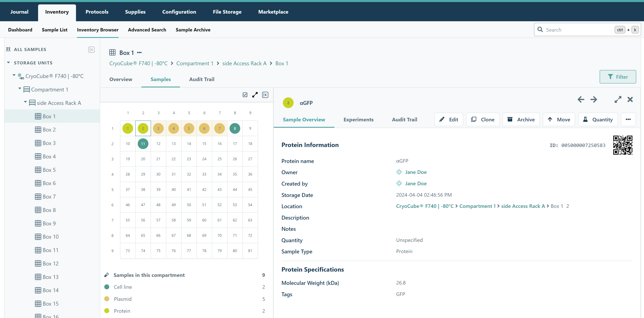Open more actions menu beside Quantity
Image resolution: width=644 pixels, height=318 pixels.
pyautogui.click(x=628, y=119)
